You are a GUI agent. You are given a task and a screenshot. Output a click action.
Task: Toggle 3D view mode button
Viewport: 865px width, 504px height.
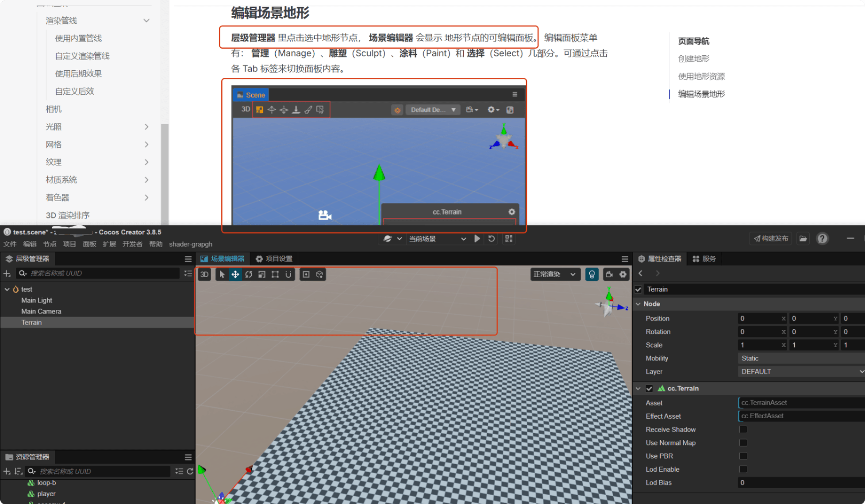coord(204,275)
